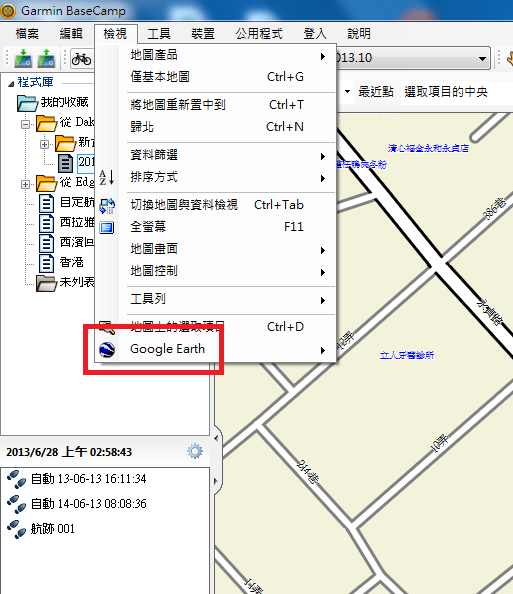Click the 選取項目的中央 button

pyautogui.click(x=446, y=92)
